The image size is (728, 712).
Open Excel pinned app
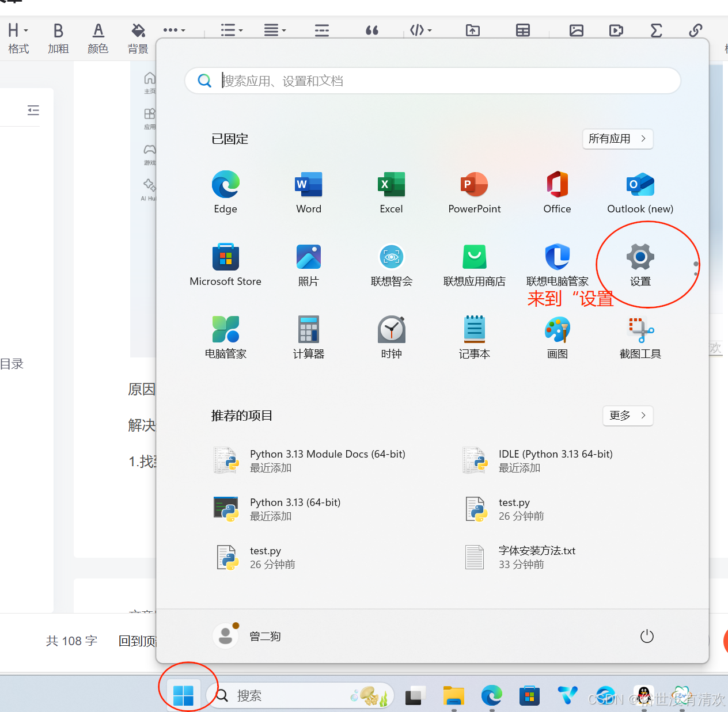(391, 192)
